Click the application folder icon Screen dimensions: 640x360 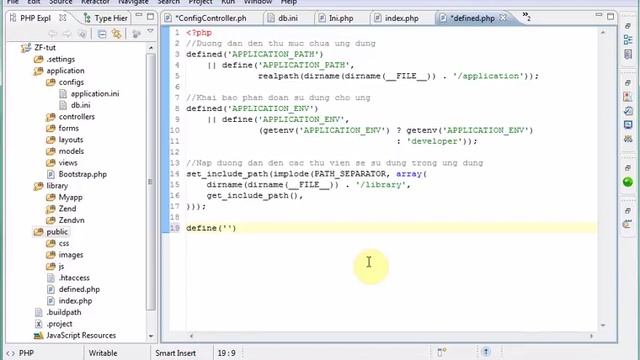coord(38,71)
